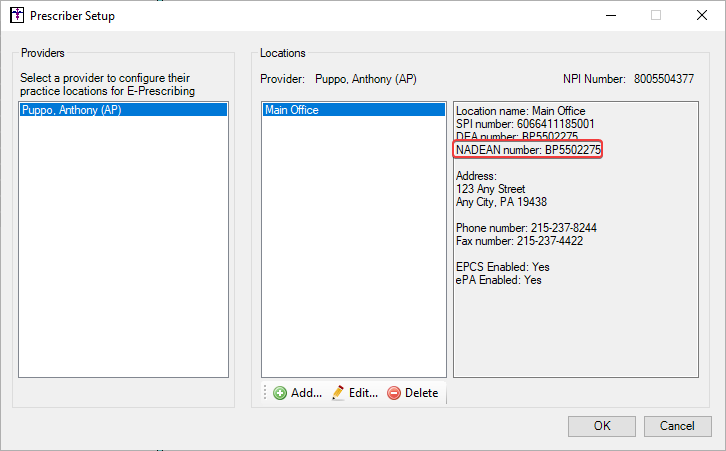
Task: Click the NPI Number value 8005504377
Action: [663, 79]
